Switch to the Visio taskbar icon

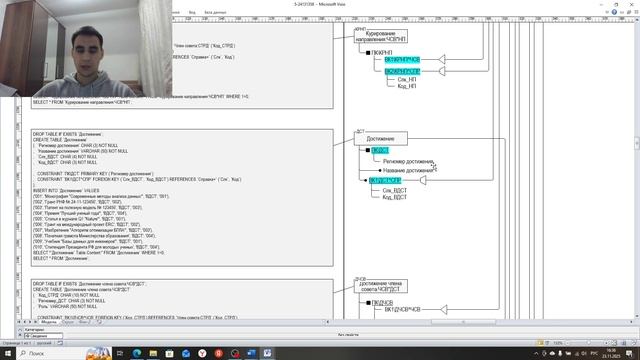[x=268, y=353]
